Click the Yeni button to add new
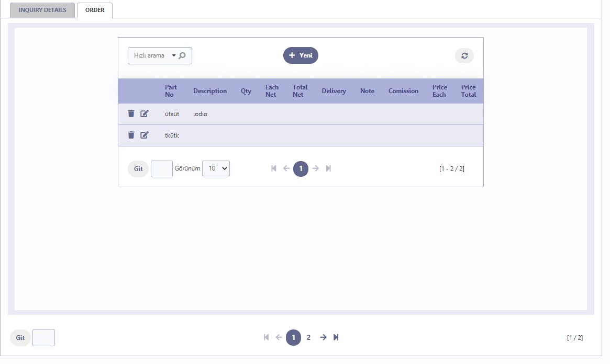The width and height of the screenshot is (610, 364). 301,55
